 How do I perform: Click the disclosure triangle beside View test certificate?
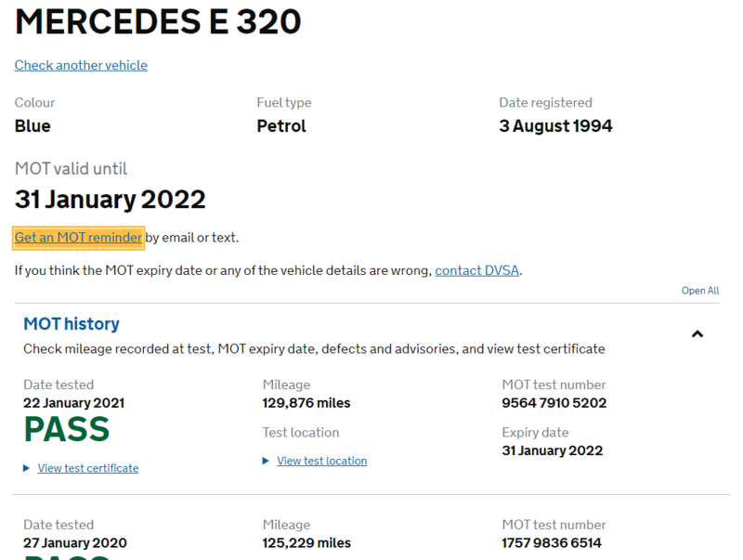[25, 468]
